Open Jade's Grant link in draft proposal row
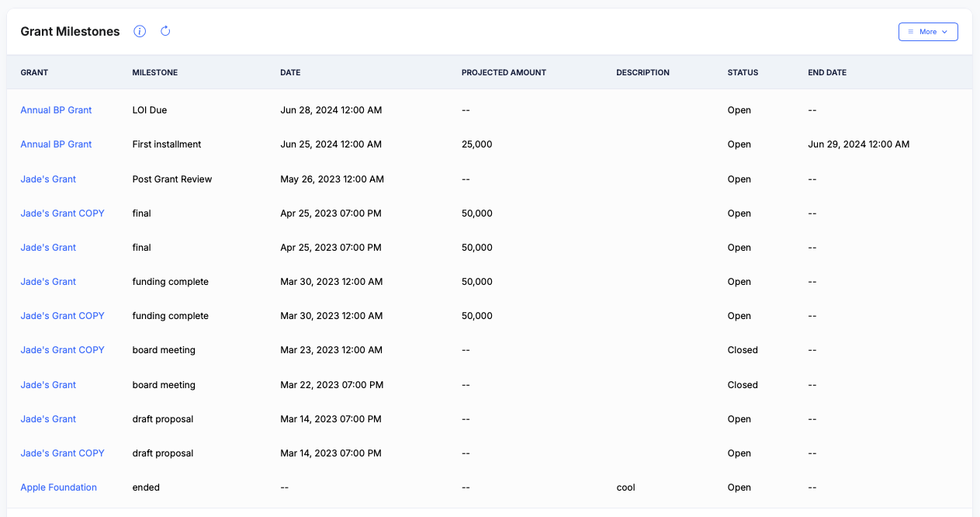This screenshot has width=980, height=517. [48, 419]
